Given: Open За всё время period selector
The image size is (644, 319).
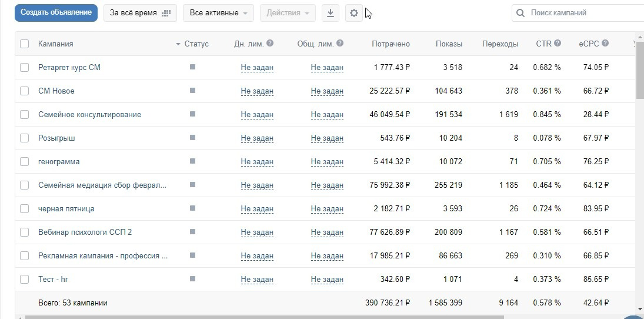Looking at the screenshot, I should click(140, 13).
